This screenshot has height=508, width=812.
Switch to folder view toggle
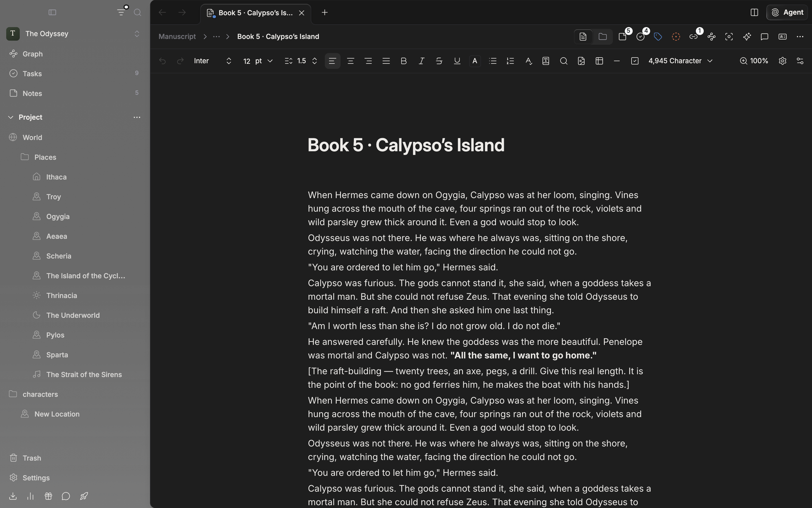603,37
